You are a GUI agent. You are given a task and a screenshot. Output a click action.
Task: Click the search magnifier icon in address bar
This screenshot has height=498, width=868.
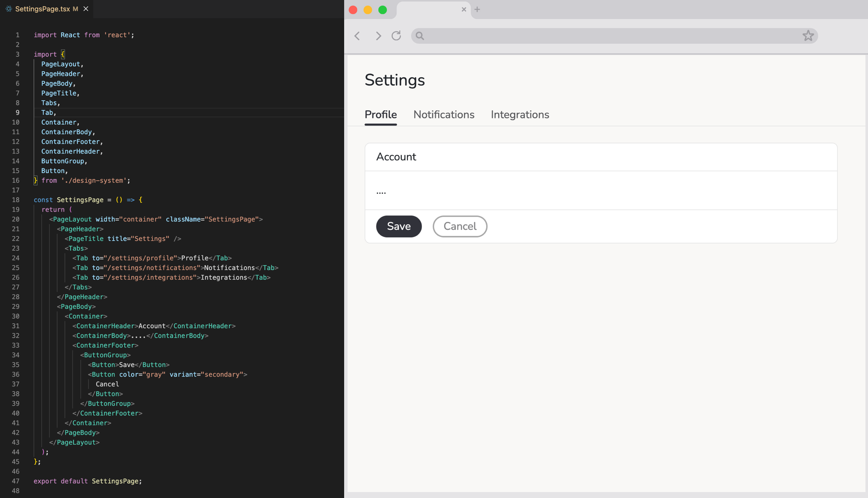click(x=420, y=36)
